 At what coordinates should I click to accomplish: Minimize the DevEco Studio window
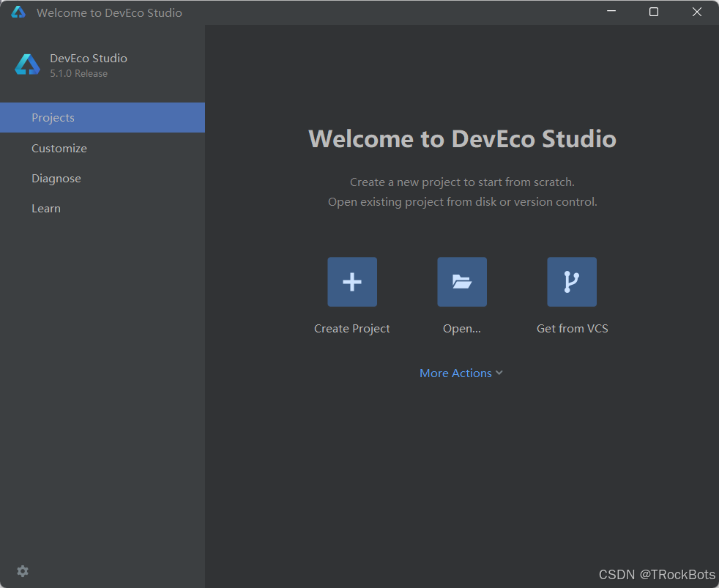611,12
